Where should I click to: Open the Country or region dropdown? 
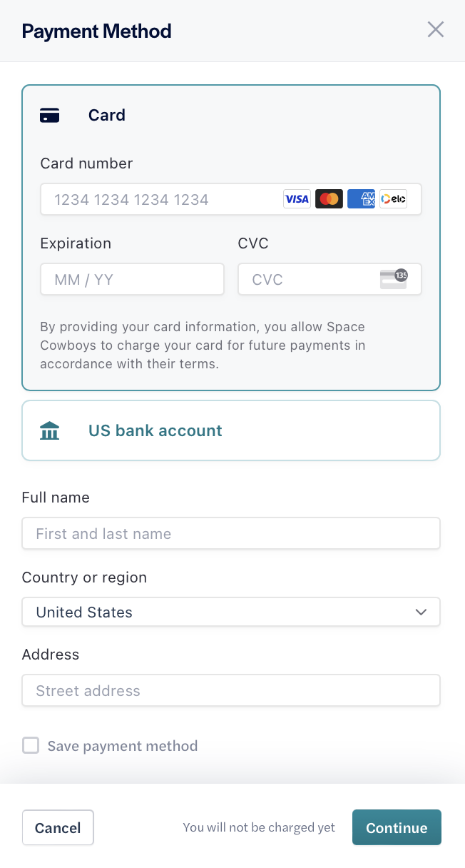231,612
